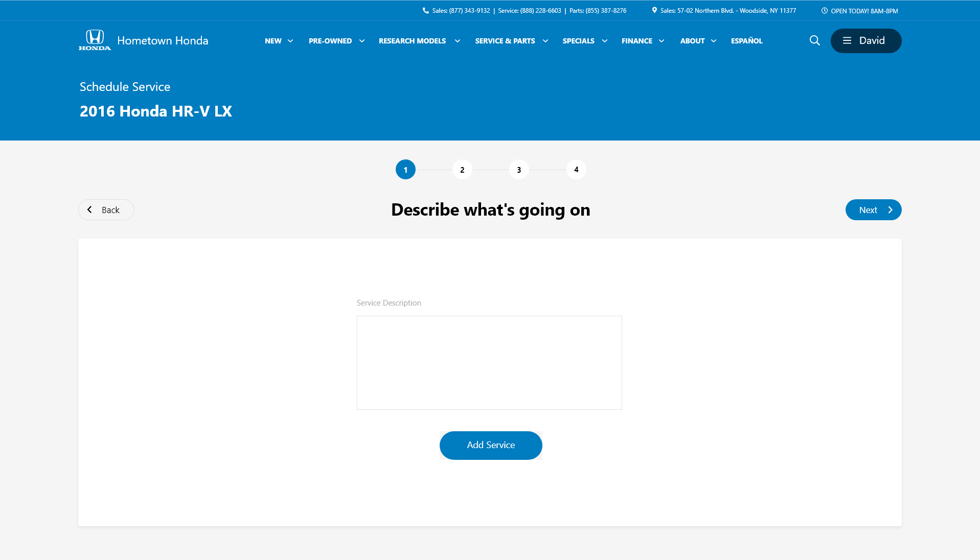Go to Hometown Honda home link
The height and width of the screenshot is (560, 980).
point(163,40)
